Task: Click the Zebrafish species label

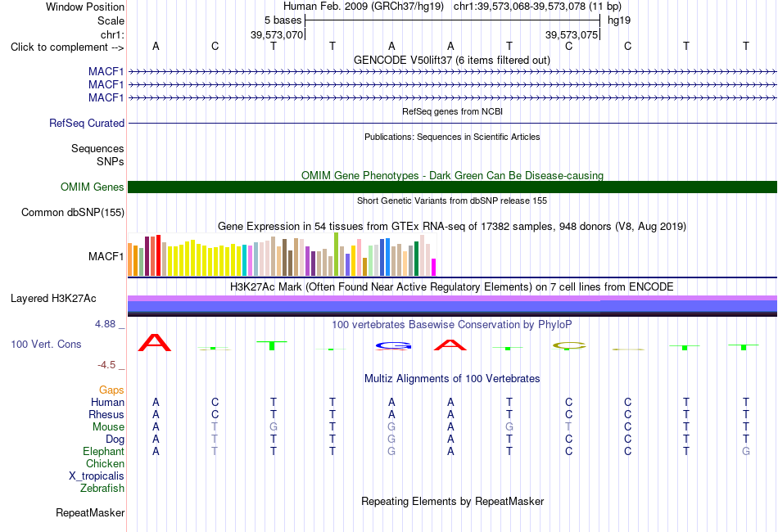Action: [x=102, y=489]
